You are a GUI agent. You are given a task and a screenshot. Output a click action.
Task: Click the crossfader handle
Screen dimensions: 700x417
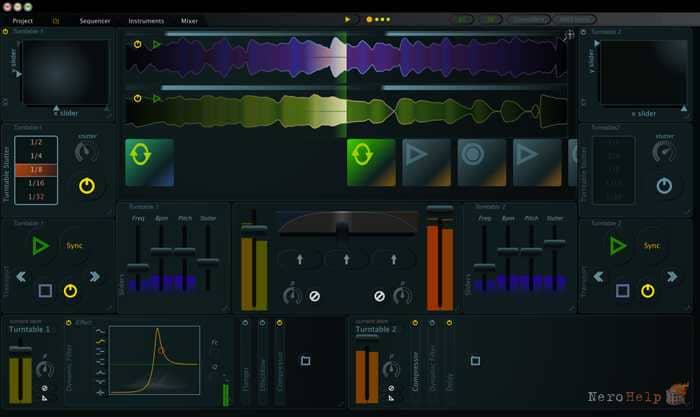pos(342,229)
